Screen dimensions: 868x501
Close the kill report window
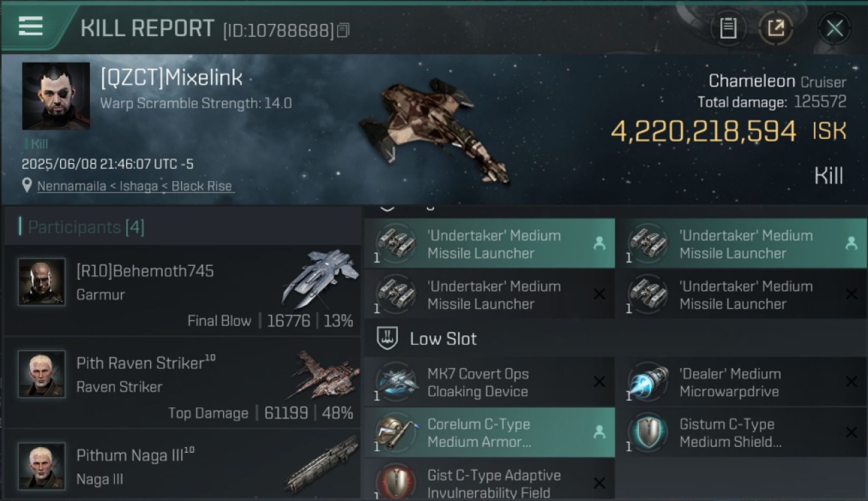click(835, 28)
